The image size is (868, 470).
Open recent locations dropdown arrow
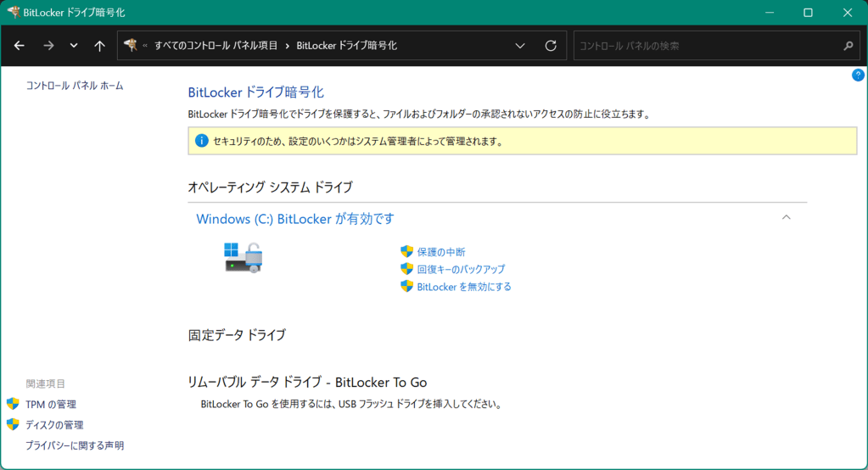(x=74, y=46)
